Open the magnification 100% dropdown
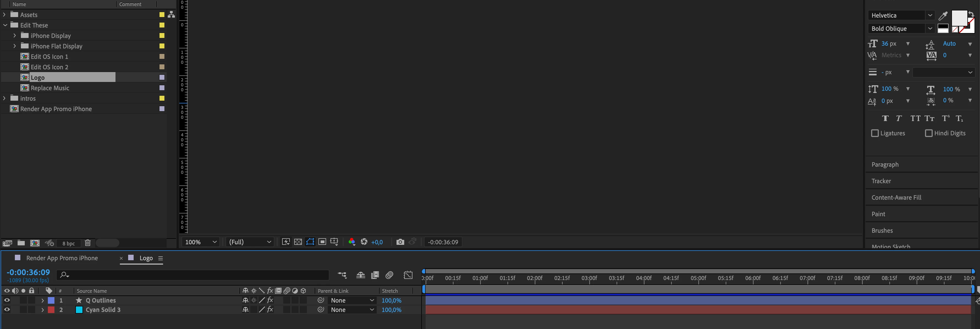 click(200, 242)
